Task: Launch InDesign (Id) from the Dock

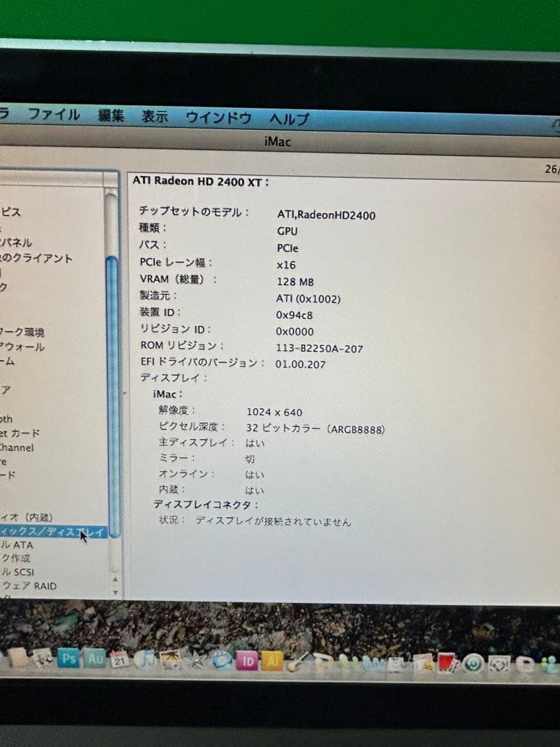Action: click(x=247, y=661)
